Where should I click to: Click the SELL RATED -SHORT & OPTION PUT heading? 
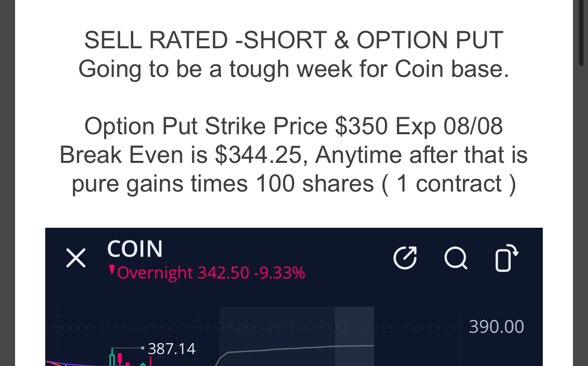293,40
